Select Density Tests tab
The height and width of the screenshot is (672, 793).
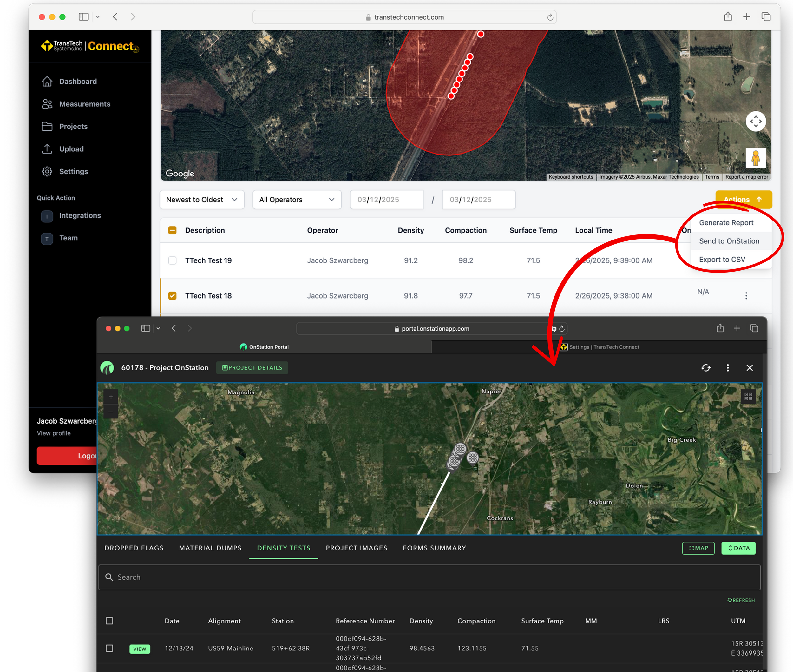pyautogui.click(x=283, y=548)
